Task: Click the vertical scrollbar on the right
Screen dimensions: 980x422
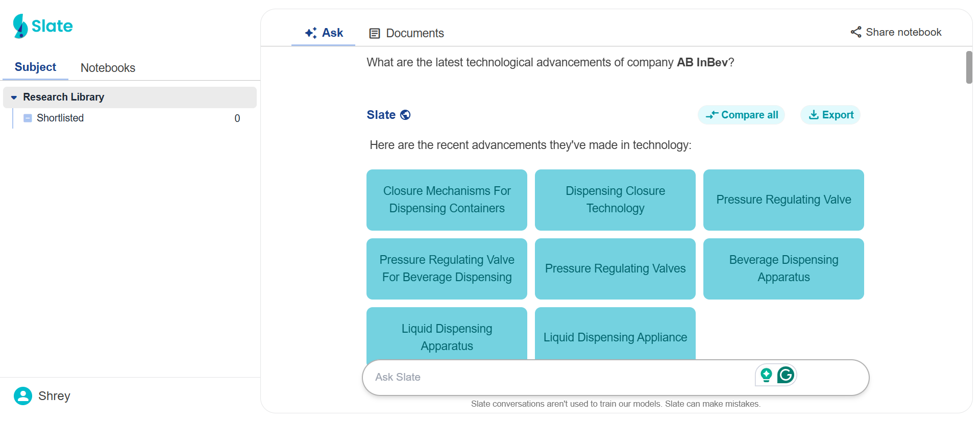Action: [969, 66]
